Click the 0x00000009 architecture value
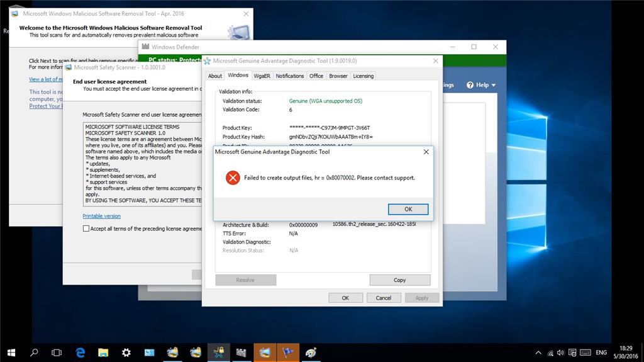Screen dimensions: 644x362 [x=303, y=225]
